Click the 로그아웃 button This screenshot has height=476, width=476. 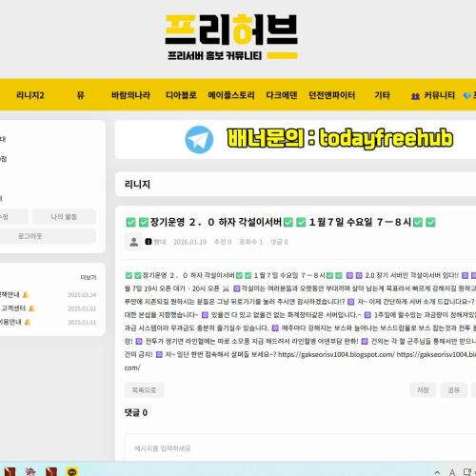(x=30, y=236)
